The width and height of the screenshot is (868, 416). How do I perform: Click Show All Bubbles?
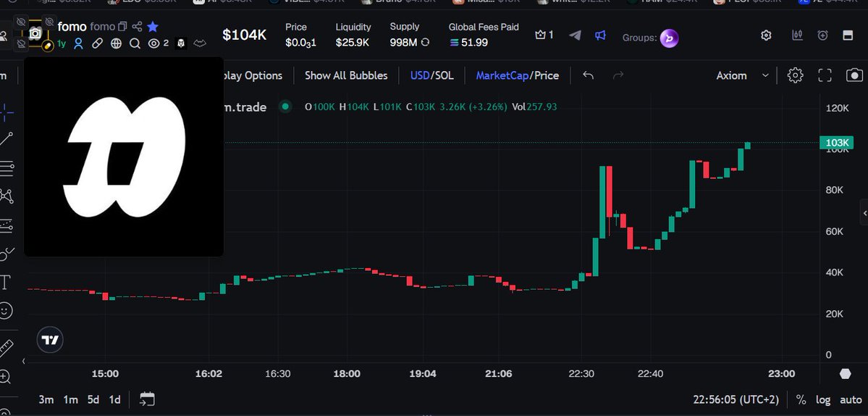(346, 75)
